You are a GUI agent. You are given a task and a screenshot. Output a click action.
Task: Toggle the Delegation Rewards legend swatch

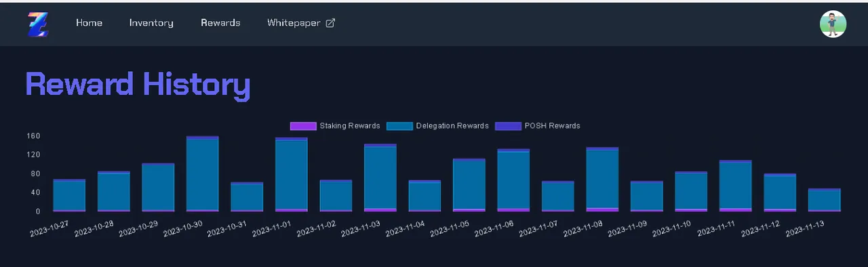(x=399, y=126)
